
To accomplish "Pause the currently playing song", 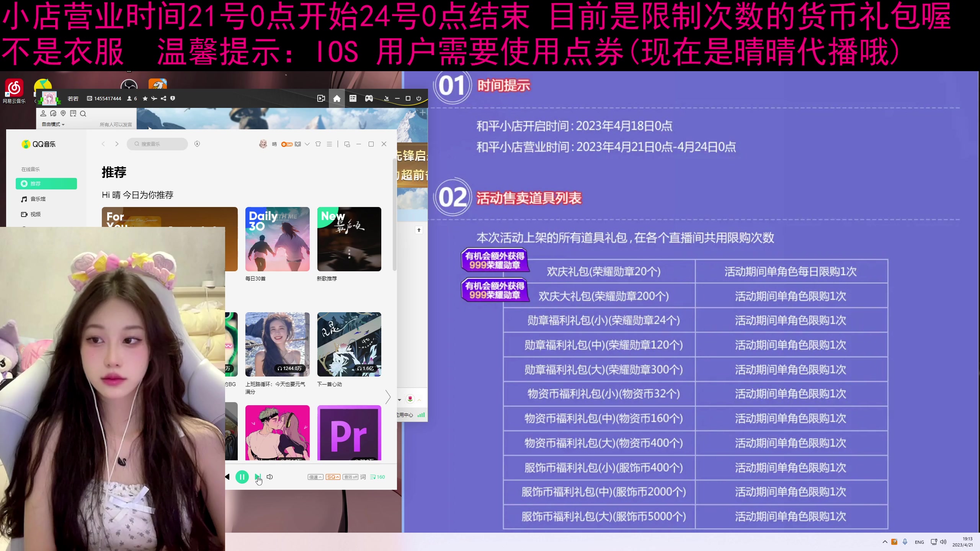I will point(242,477).
